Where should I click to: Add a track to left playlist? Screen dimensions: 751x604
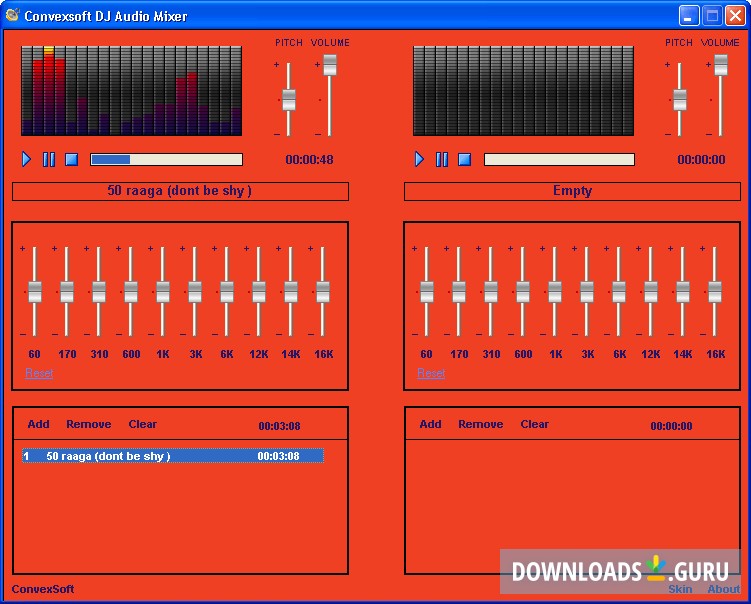point(38,424)
